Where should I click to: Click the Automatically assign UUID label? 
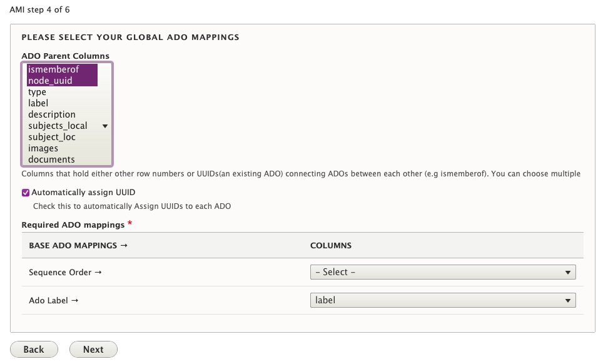[83, 192]
